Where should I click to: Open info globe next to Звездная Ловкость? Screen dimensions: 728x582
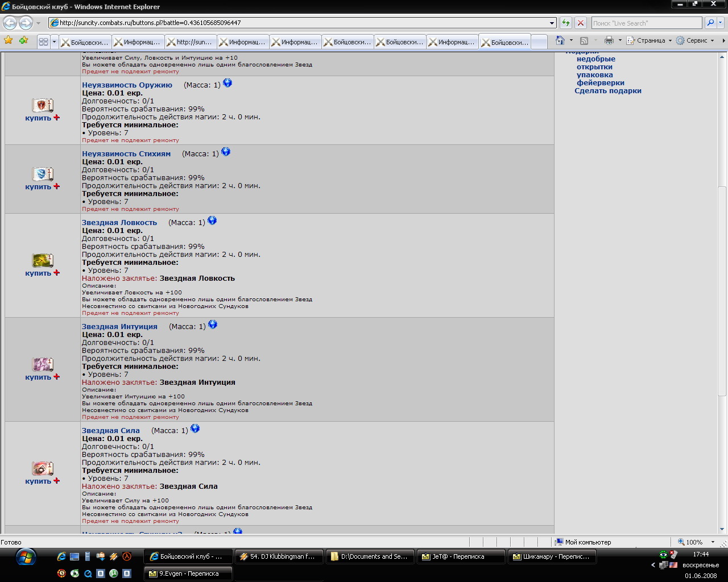[212, 221]
